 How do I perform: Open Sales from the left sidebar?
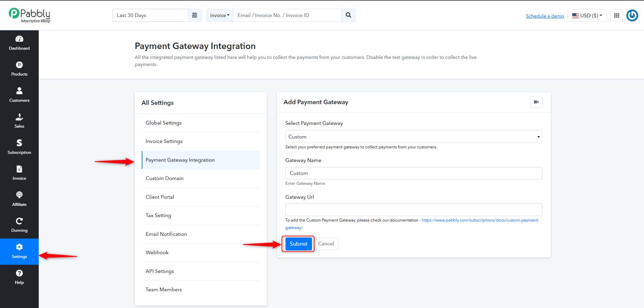(x=19, y=121)
